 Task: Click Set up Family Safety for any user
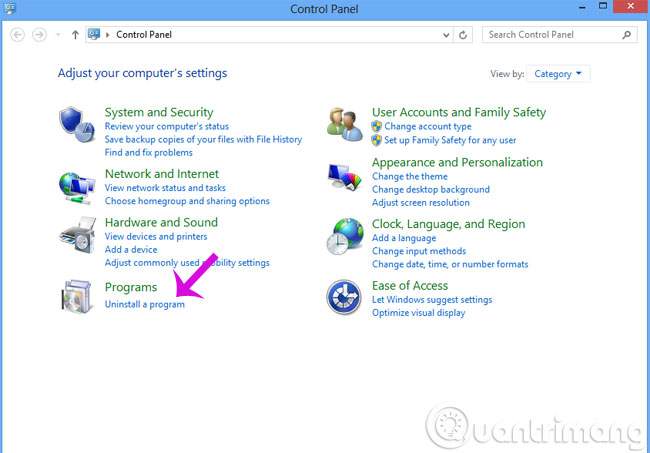[450, 140]
